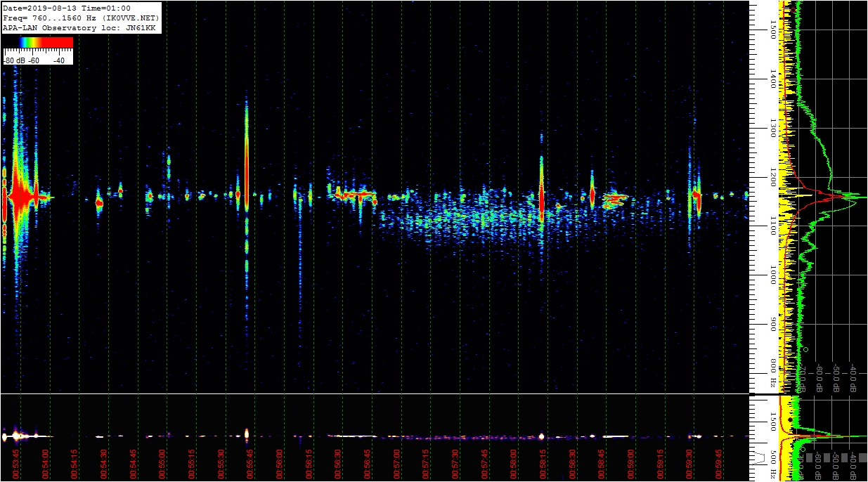
Task: Click the 1500 label on main frequency scale
Action: (x=772, y=30)
